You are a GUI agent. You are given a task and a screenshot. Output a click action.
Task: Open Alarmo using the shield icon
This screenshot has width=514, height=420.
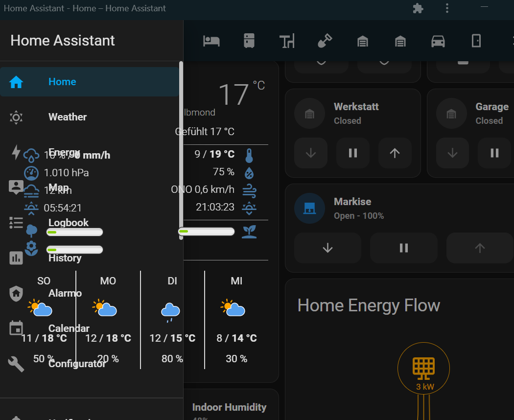coord(16,293)
